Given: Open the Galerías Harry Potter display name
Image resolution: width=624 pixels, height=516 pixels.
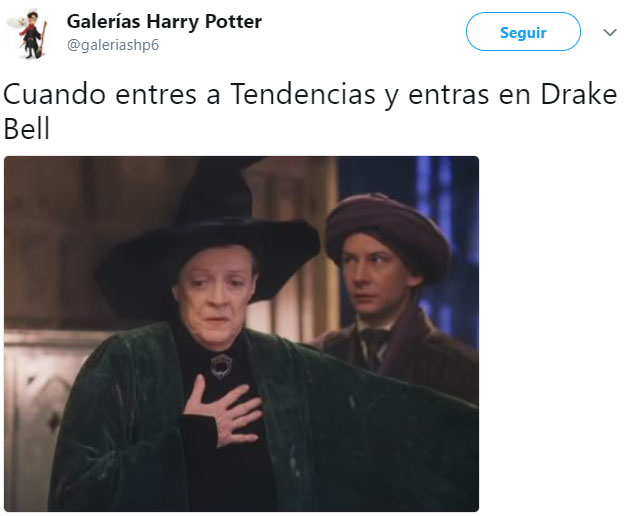Looking at the screenshot, I should point(164,21).
